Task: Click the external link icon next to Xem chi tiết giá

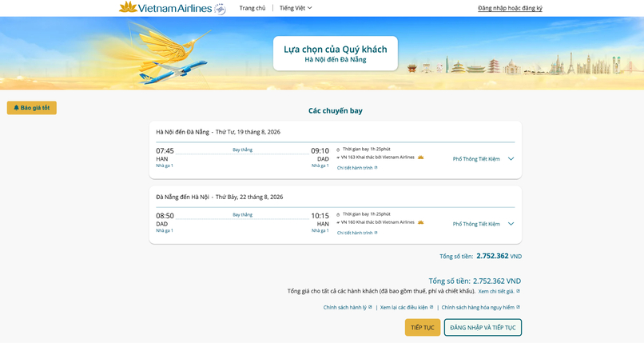Action: pos(518,291)
